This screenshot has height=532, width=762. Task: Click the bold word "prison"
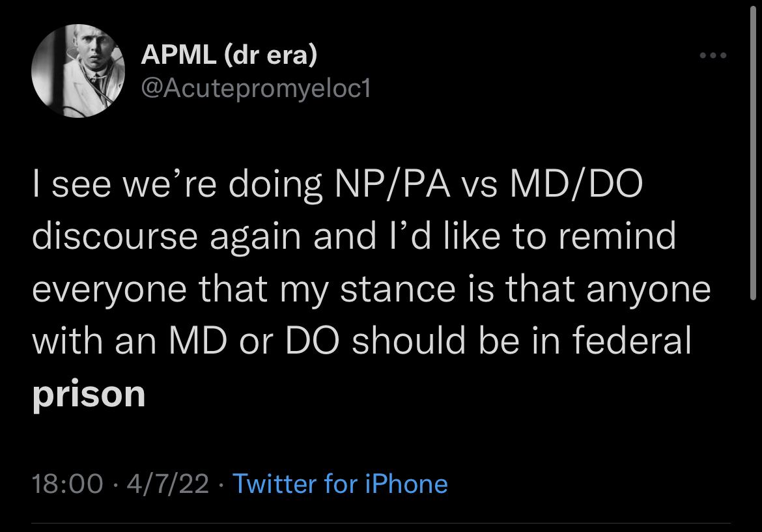89,394
